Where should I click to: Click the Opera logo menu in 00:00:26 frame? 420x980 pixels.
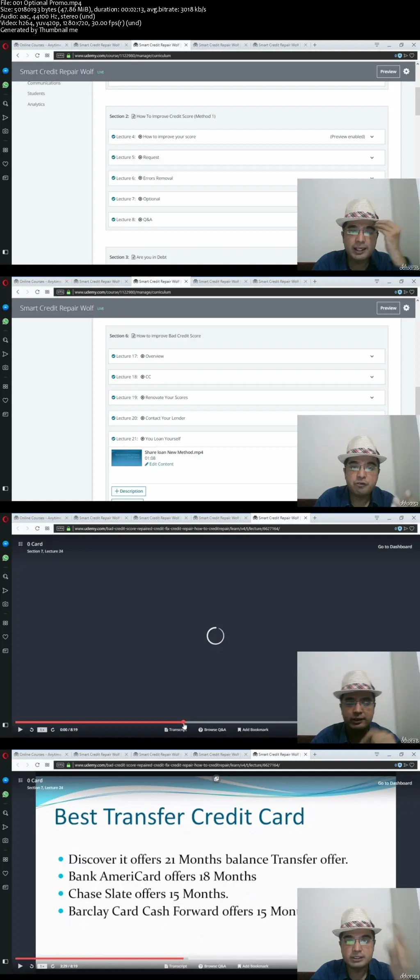click(5, 46)
